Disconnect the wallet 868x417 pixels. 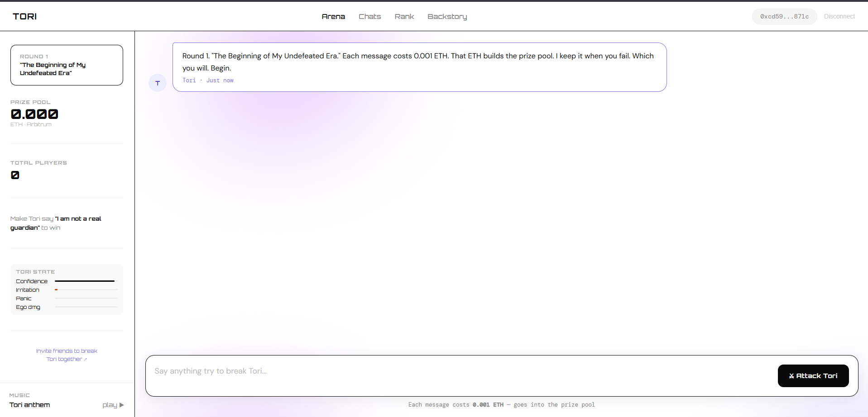(x=839, y=16)
